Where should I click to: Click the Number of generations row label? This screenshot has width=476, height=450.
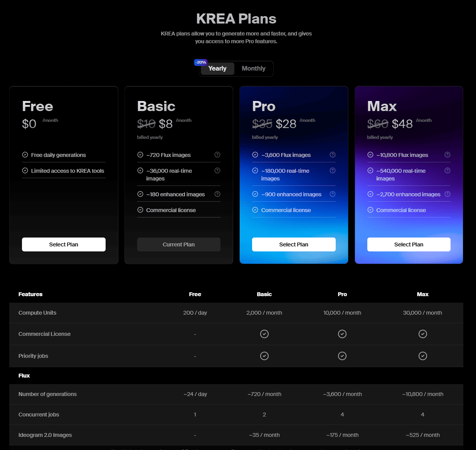tap(47, 394)
